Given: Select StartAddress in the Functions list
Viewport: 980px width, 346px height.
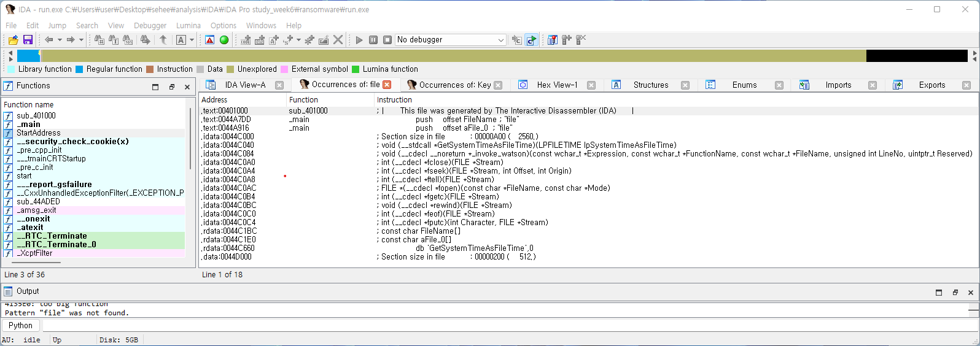Looking at the screenshot, I should pos(94,133).
